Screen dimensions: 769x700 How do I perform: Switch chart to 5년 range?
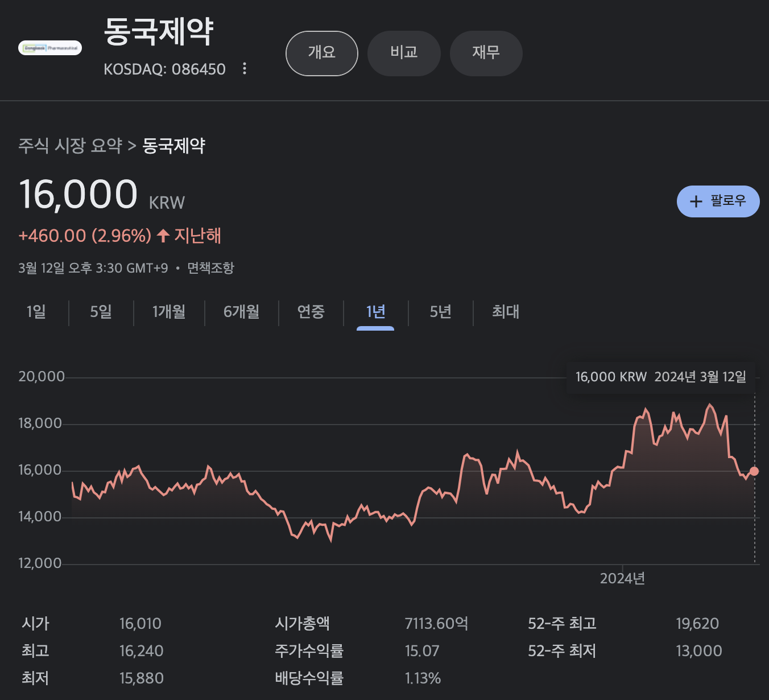pyautogui.click(x=441, y=312)
